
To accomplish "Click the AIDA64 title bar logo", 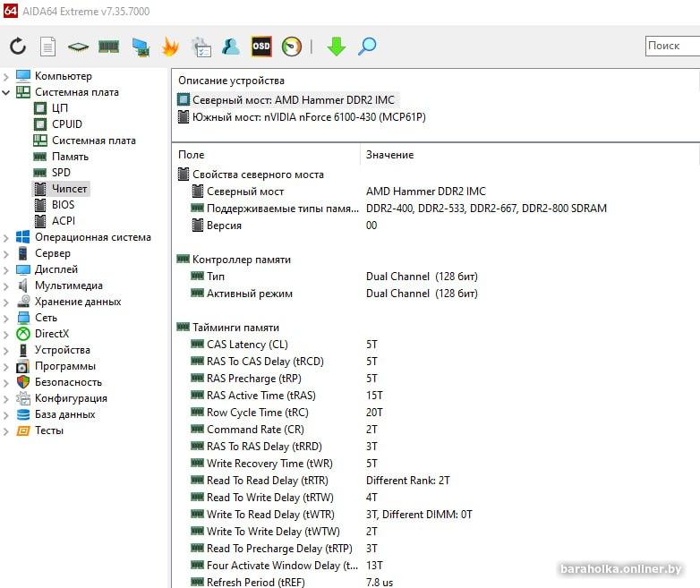I will [10, 11].
